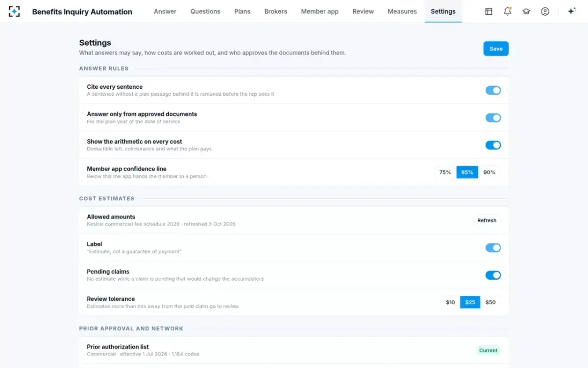The height and width of the screenshot is (368, 588).
Task: Toggle Show the arithmetic on every cost
Action: (x=493, y=145)
